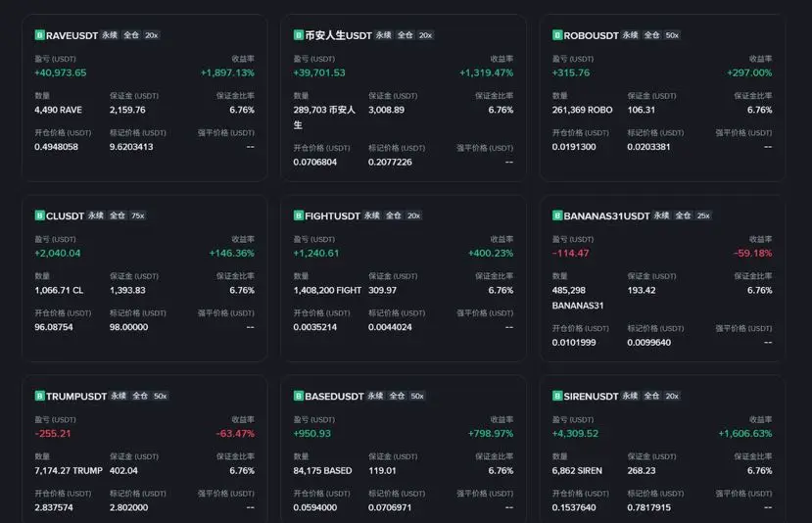The width and height of the screenshot is (812, 523).
Task: Select the 币安人生 profit value +39,701.53
Action: [x=319, y=73]
